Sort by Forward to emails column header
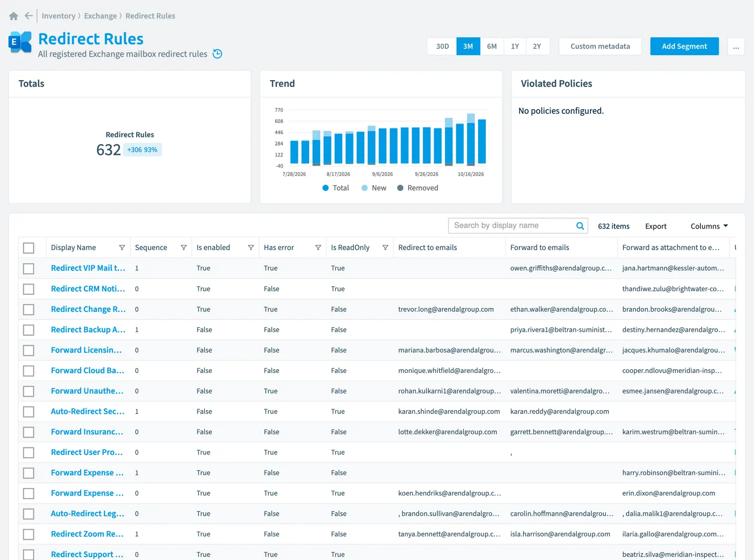The width and height of the screenshot is (754, 560). (x=540, y=248)
